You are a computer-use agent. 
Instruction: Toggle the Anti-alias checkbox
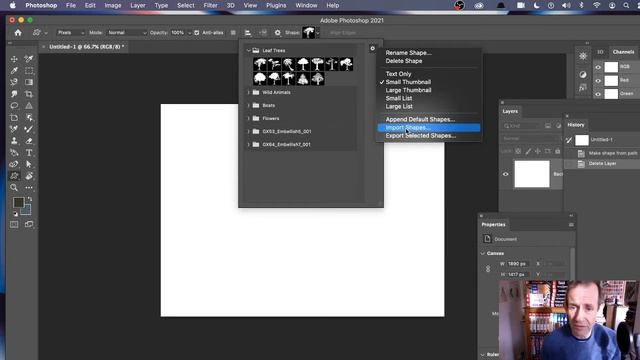click(197, 33)
